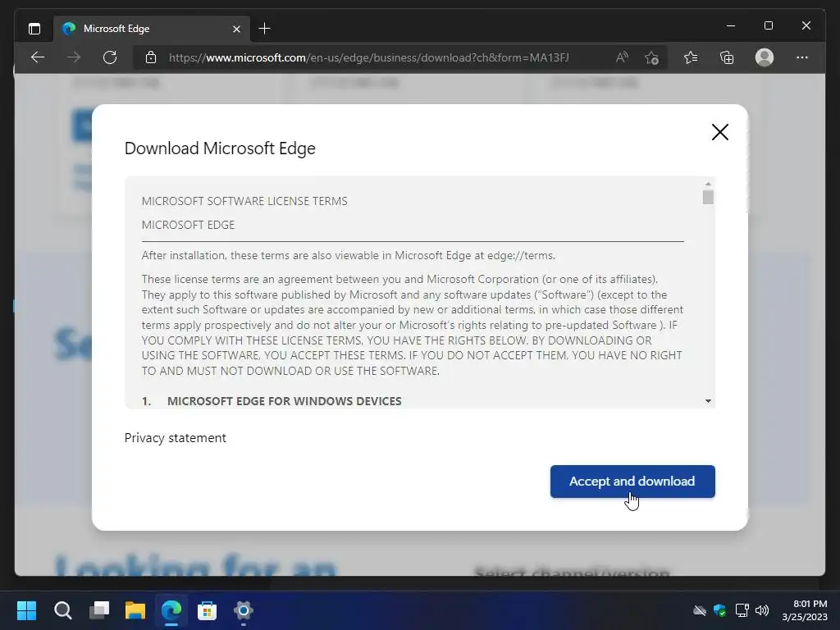This screenshot has width=840, height=630.
Task: Click the Accept and download button
Action: point(632,481)
